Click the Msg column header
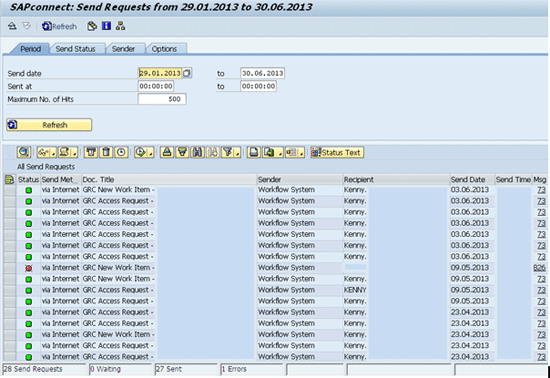 [x=539, y=180]
